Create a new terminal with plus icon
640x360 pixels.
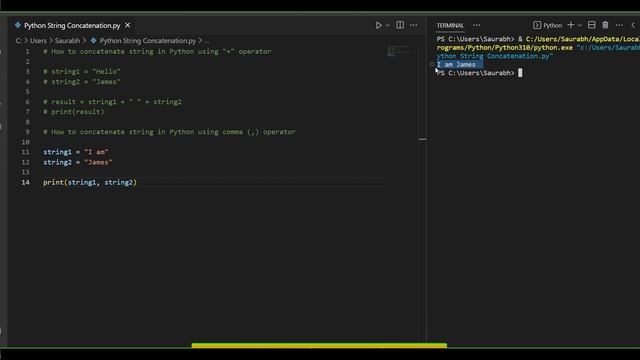[571, 25]
